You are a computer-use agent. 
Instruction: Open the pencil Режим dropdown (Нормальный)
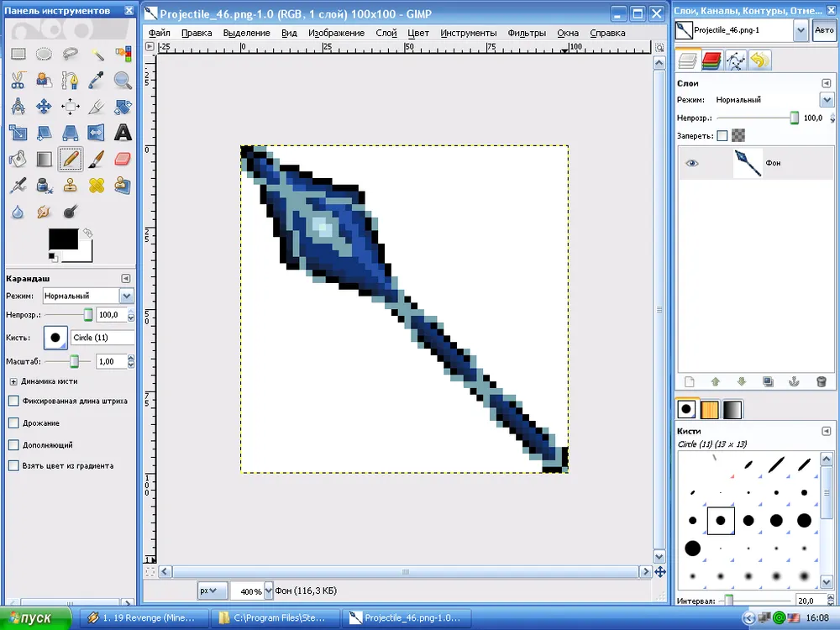click(126, 296)
